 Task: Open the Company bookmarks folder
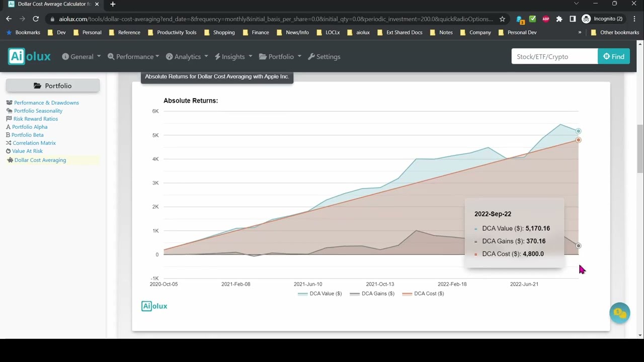tap(475, 32)
